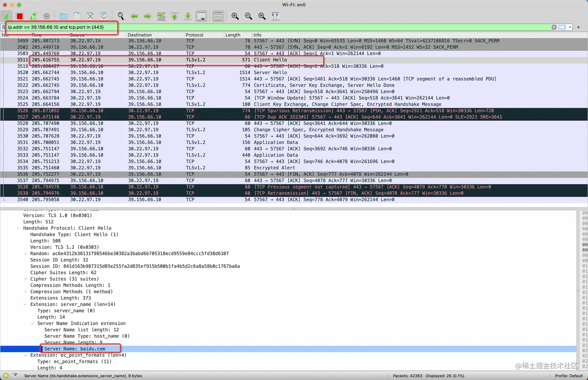The width and height of the screenshot is (588, 380).
Task: Open capture options (gear icon)
Action: [x=47, y=16]
